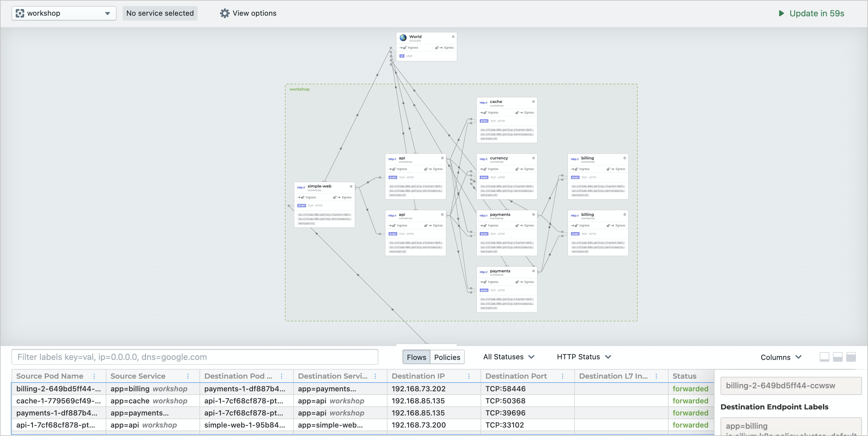Click the simple-web card cog icon
Viewport: 868px width, 436px height.
coord(351,187)
